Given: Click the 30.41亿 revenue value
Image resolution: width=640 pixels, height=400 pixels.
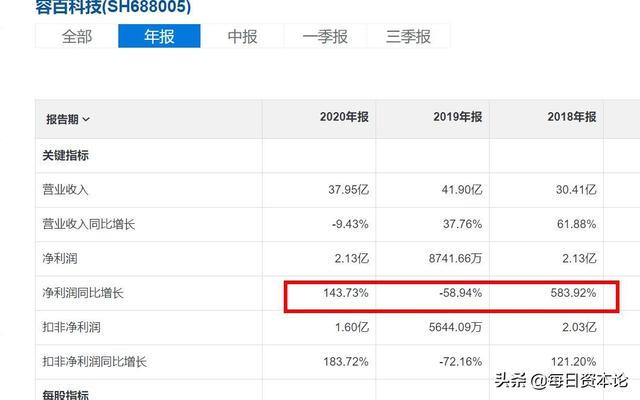Looking at the screenshot, I should 576,190.
